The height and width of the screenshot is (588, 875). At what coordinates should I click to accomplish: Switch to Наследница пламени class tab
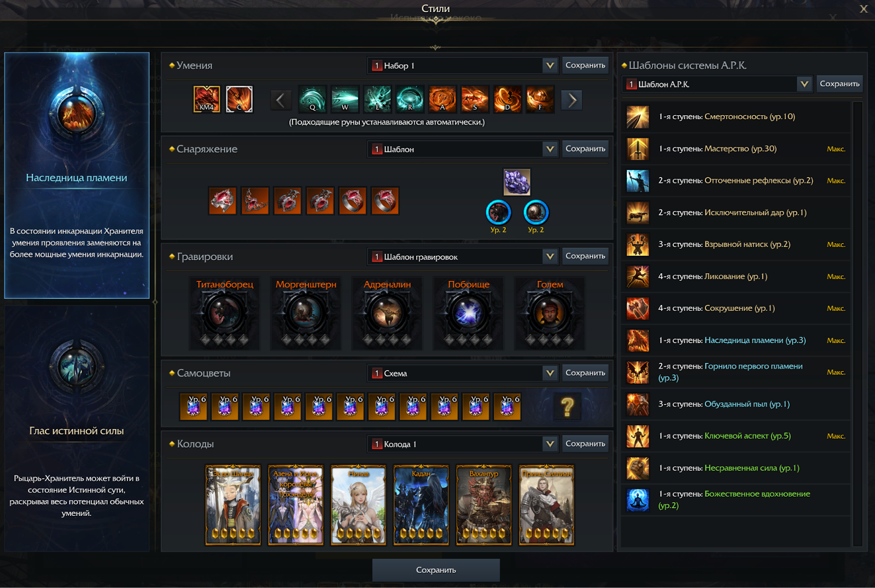(77, 175)
